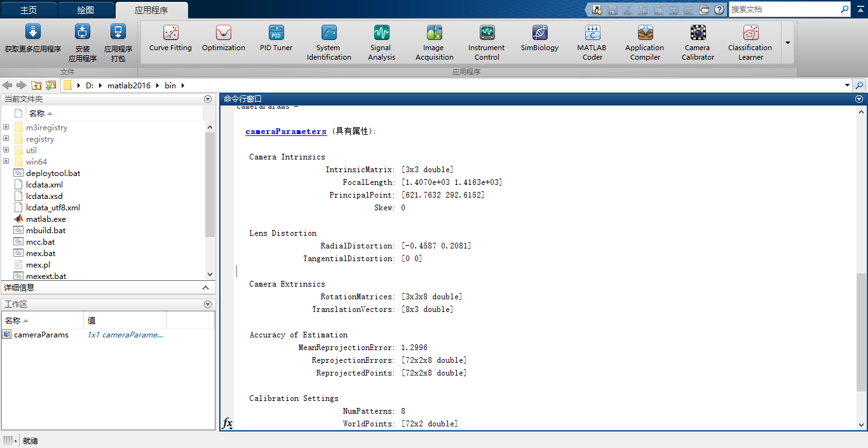Launch Instrument Control app
The height and width of the screenshot is (448, 868).
487,42
